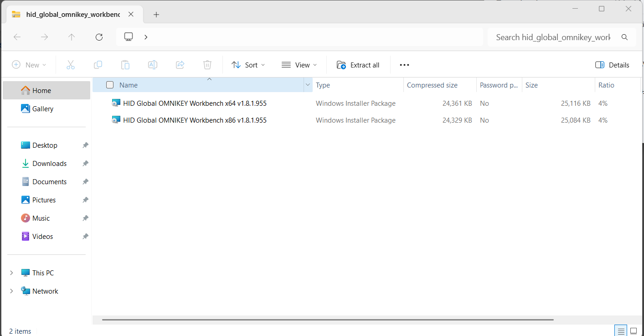Click the horizontal scrollbar thumb
The height and width of the screenshot is (336, 644).
click(x=328, y=320)
